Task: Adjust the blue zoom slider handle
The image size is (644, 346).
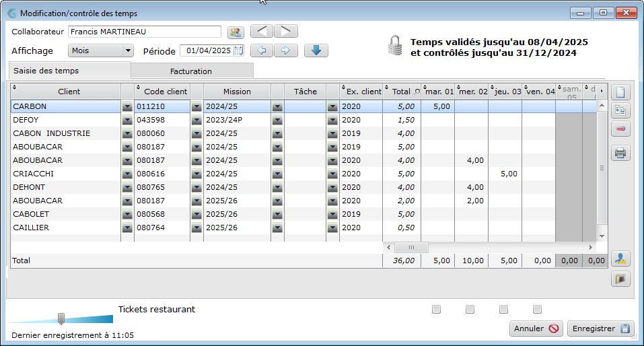Action: coord(61,318)
